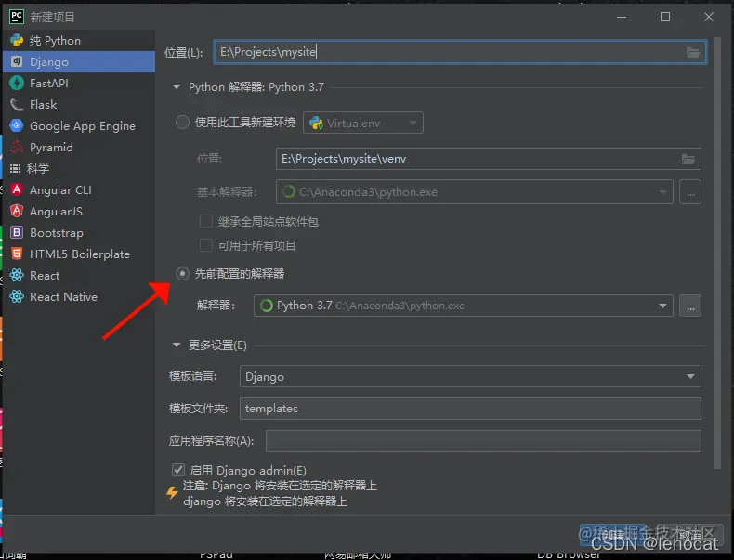734x560 pixels.
Task: Click the Pyramid framework icon
Action: [17, 148]
